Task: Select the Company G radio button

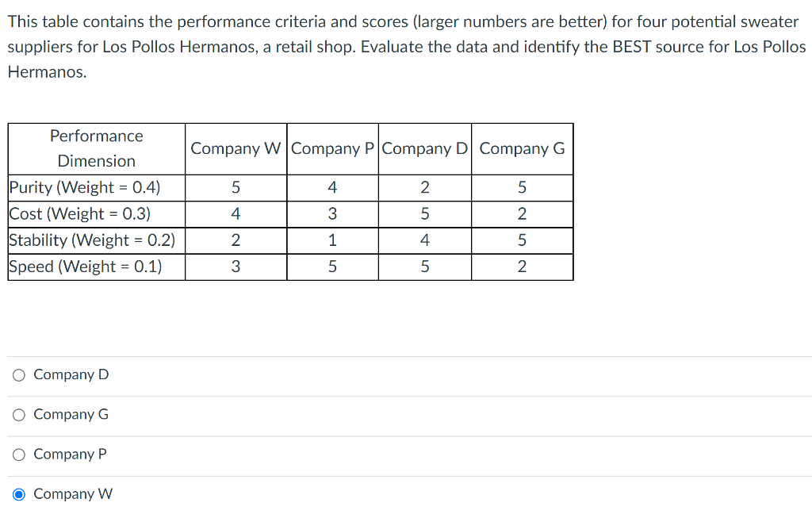Action: pyautogui.click(x=18, y=414)
